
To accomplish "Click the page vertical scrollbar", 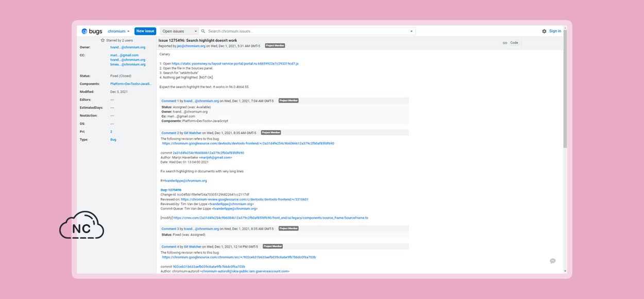I will click(565, 89).
